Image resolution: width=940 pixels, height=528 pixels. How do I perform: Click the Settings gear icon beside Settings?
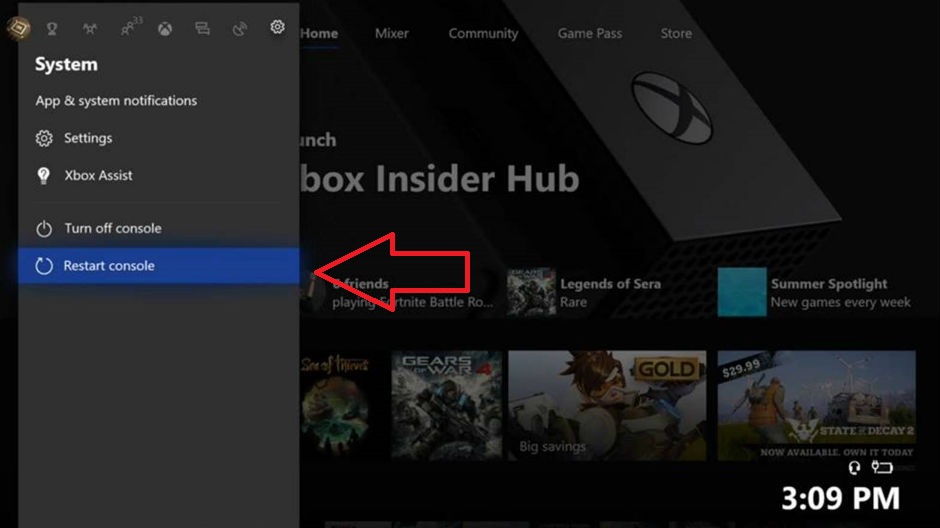click(x=44, y=138)
